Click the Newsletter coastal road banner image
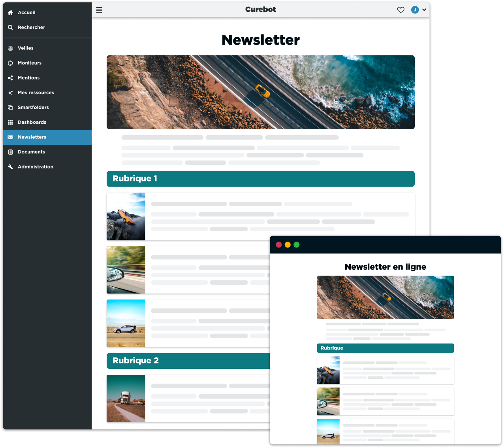 point(261,92)
